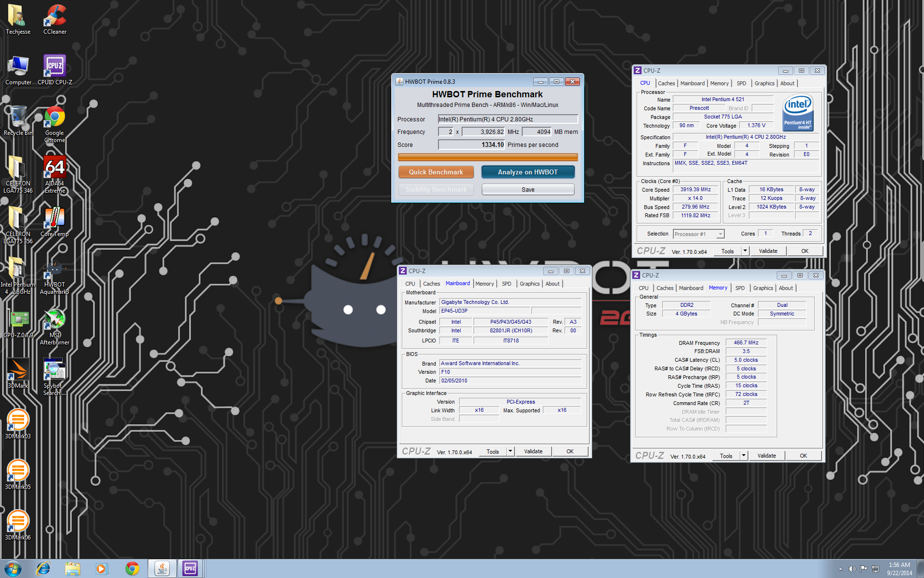Click Validate in Memory CPU-Z window
The width and height of the screenshot is (924, 578).
click(x=767, y=456)
